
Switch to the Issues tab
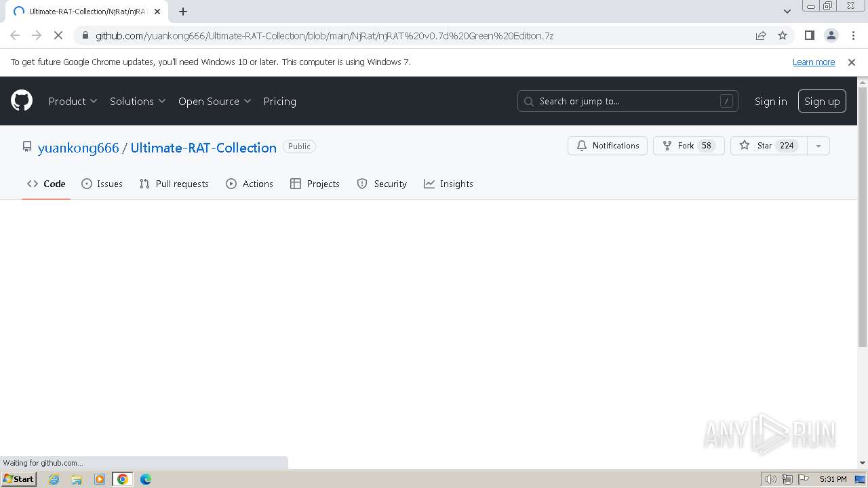pyautogui.click(x=102, y=184)
